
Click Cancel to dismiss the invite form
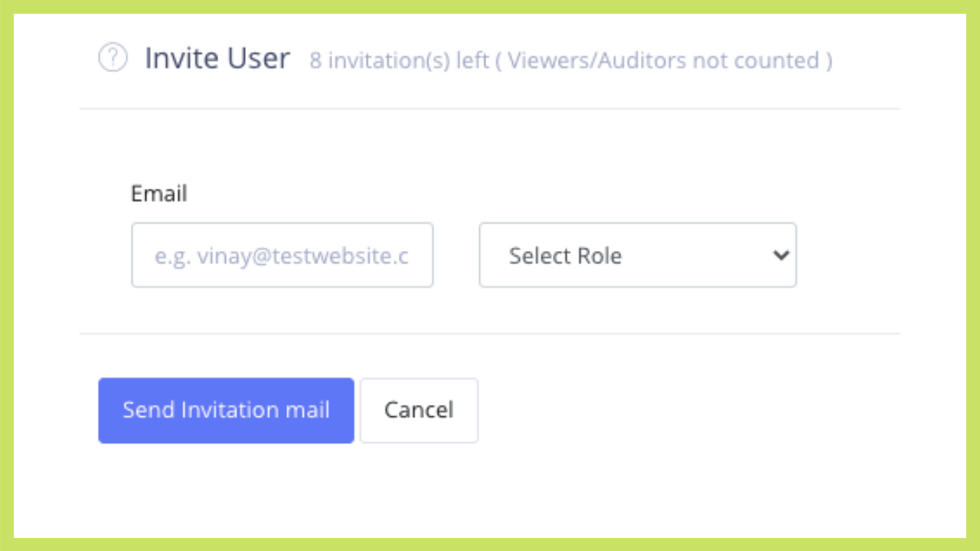tap(419, 410)
